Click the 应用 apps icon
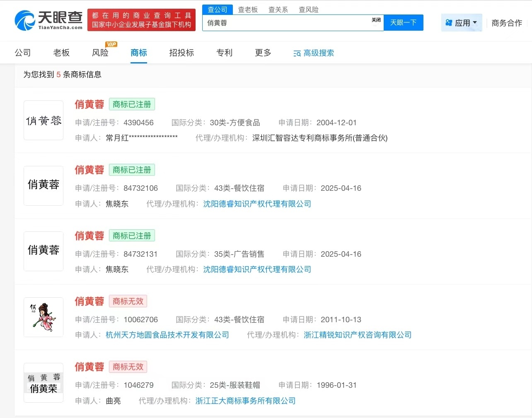The image size is (532, 418). click(449, 23)
